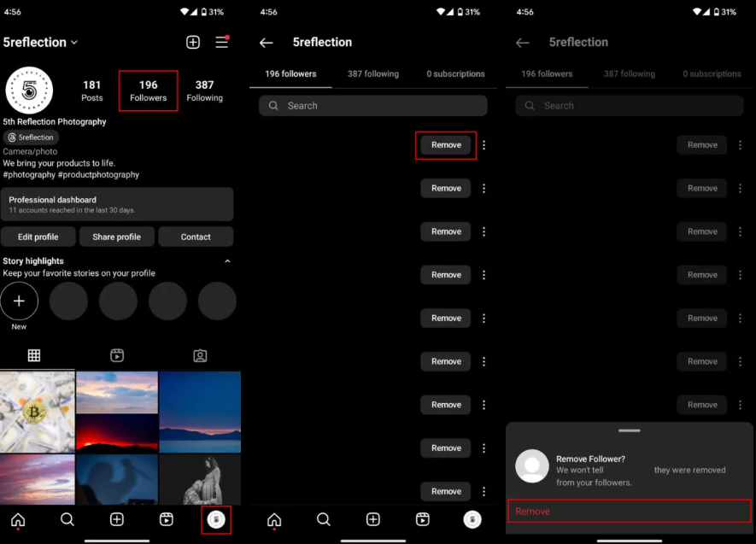The height and width of the screenshot is (544, 756).
Task: Tap Remove on the fifth follower row
Action: 446,318
